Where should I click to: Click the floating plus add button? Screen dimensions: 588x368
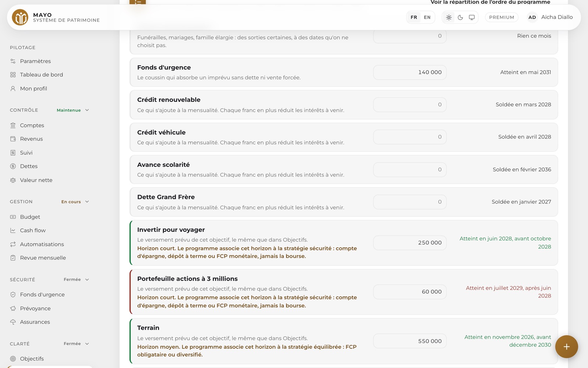tap(566, 347)
